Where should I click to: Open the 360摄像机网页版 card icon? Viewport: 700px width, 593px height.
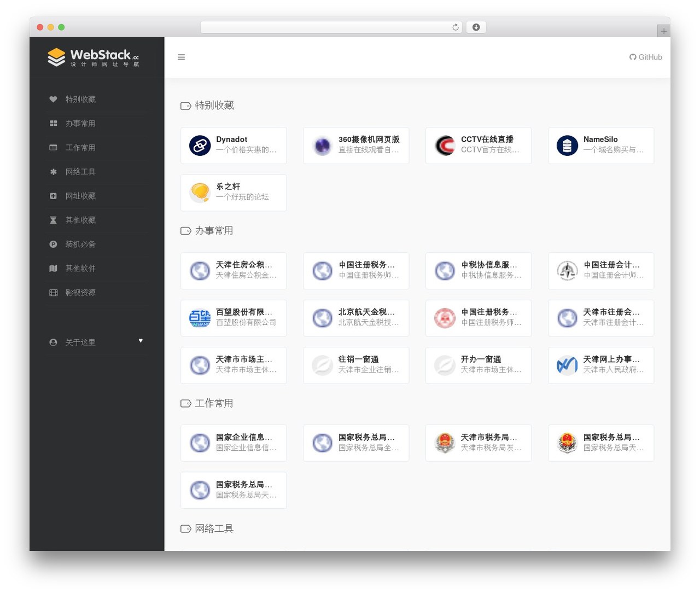click(x=323, y=146)
